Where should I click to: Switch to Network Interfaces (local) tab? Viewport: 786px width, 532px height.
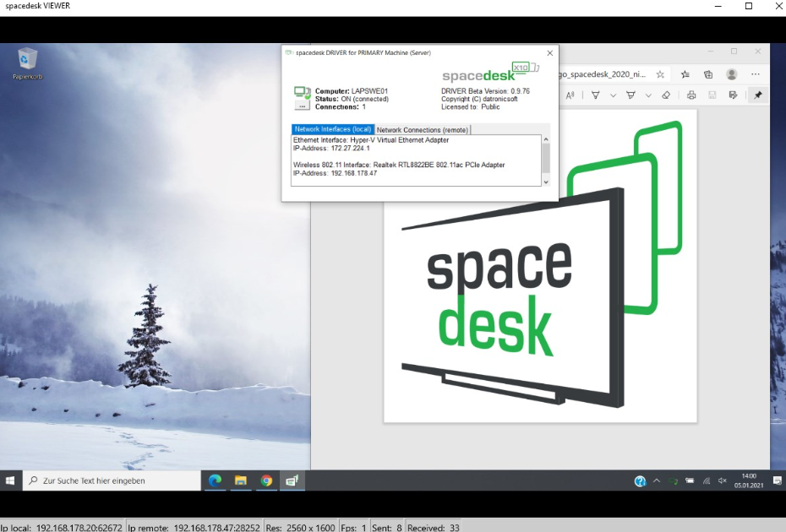[x=332, y=129]
